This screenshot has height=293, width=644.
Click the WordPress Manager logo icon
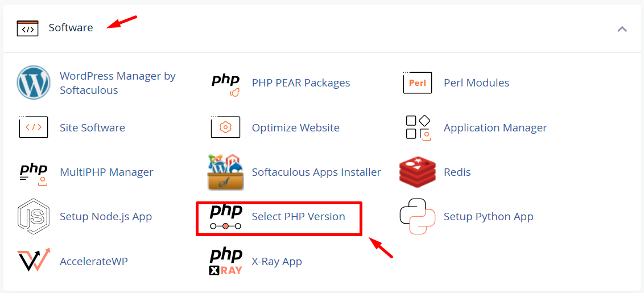click(x=34, y=83)
